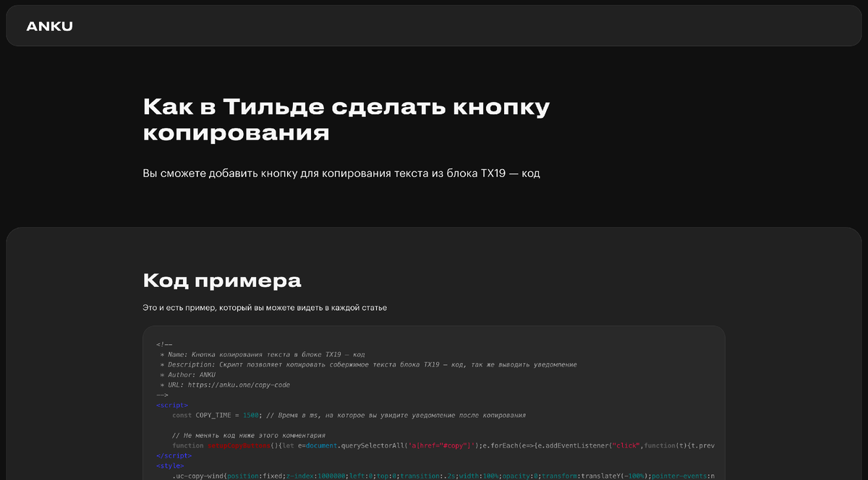Image resolution: width=868 pixels, height=480 pixels.
Task: Click the URL 'https://anku.one/copy-code' in the code
Action: pyautogui.click(x=239, y=385)
